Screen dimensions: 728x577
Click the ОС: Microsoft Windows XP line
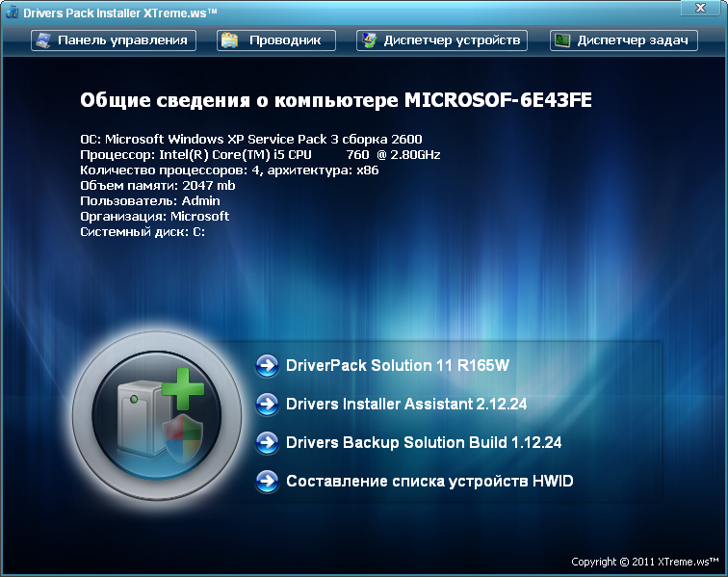coord(251,140)
